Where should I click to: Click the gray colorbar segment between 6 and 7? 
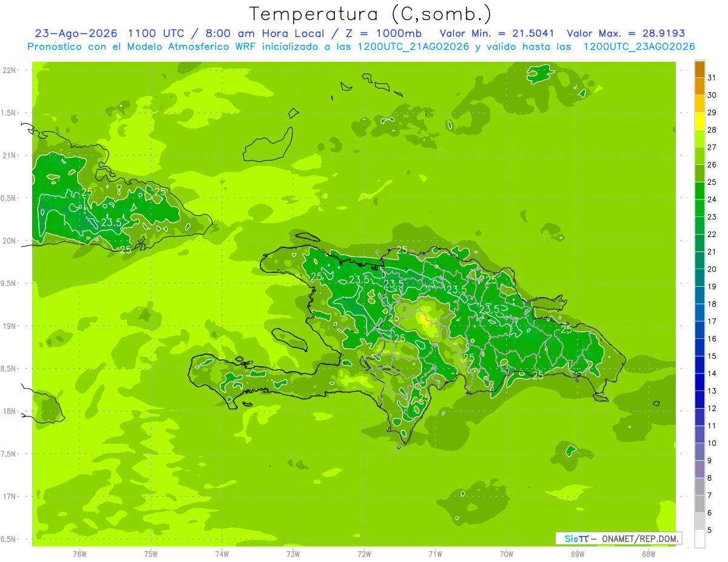699,504
